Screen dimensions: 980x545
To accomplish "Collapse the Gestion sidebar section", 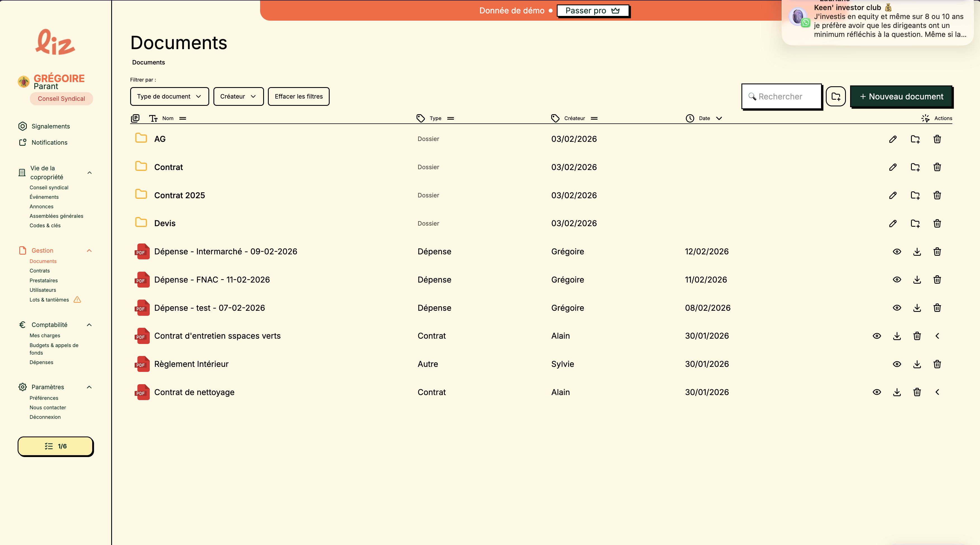I will pos(89,251).
